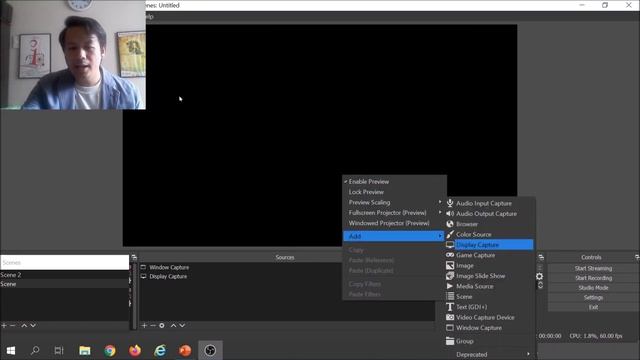Select Scene 2 in scenes list
This screenshot has width=640, height=360.
pyautogui.click(x=64, y=275)
